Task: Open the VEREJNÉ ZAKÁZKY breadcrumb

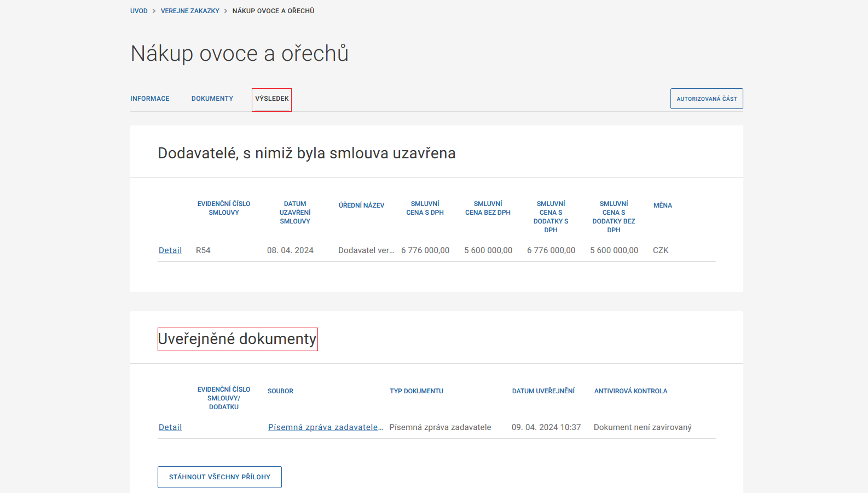Action: [x=190, y=11]
